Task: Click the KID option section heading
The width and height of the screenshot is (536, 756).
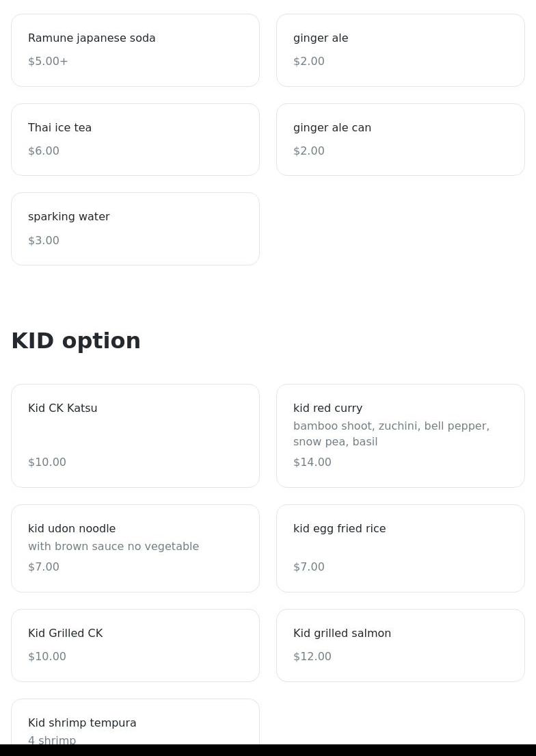Action: 76,341
